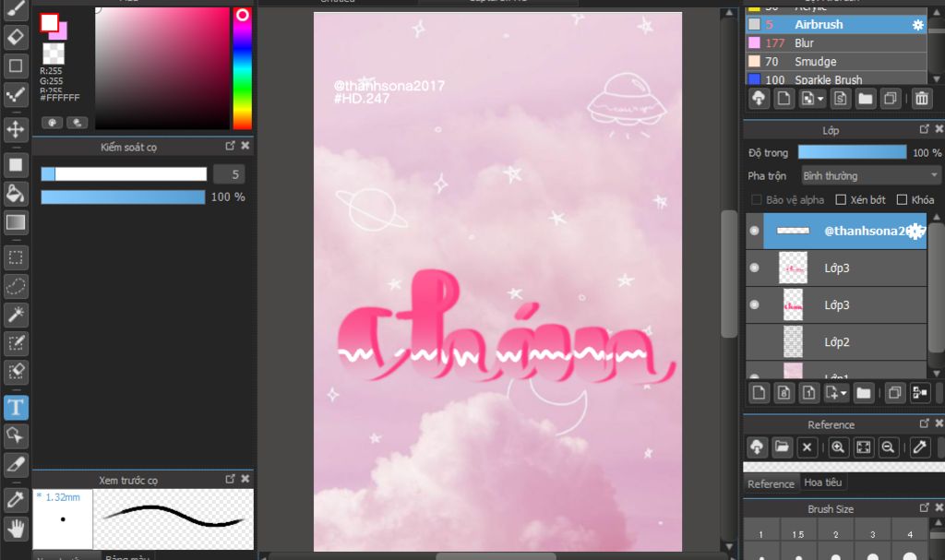Open Airbrush settings gear icon
Image resolution: width=945 pixels, height=560 pixels.
click(917, 25)
